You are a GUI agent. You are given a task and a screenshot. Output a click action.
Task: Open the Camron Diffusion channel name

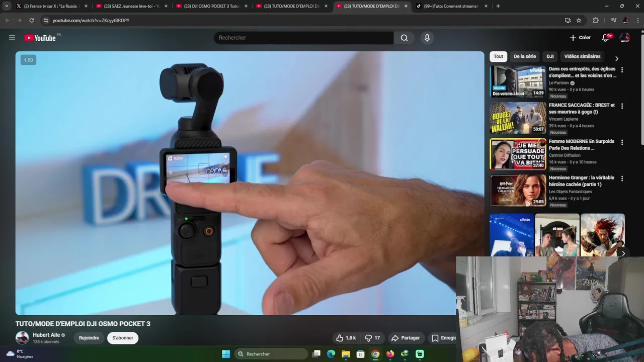[x=565, y=155]
